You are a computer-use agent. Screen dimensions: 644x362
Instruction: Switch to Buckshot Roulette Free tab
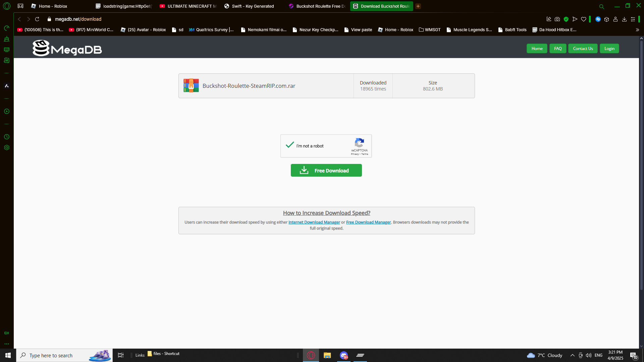click(x=317, y=6)
